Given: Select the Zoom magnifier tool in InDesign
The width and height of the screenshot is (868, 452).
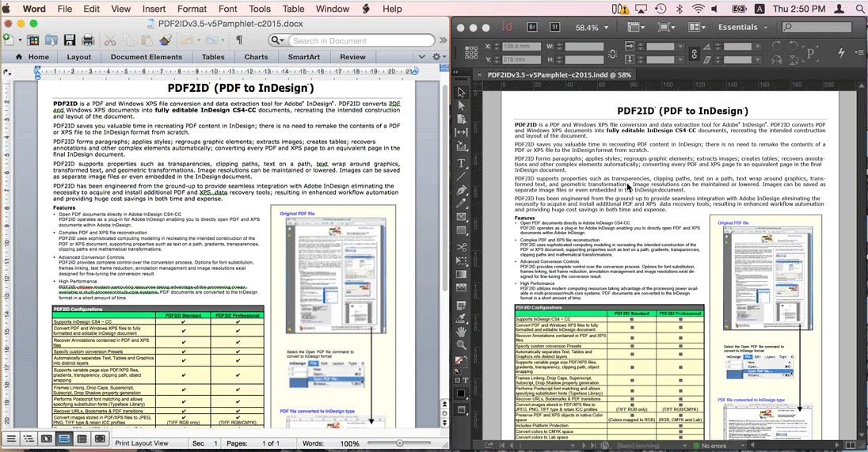Looking at the screenshot, I should (x=462, y=345).
